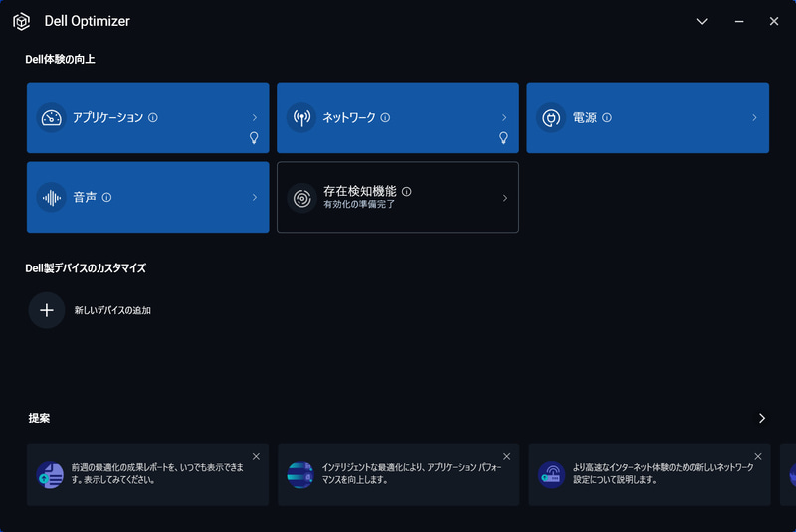This screenshot has width=796, height=532.
Task: Open the 前週の最適化の成果レポート suggestion text
Action: [157, 473]
